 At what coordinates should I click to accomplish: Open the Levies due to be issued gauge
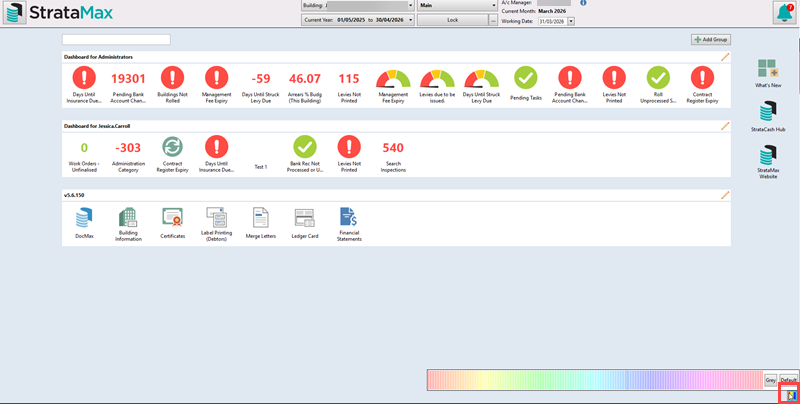tap(437, 85)
